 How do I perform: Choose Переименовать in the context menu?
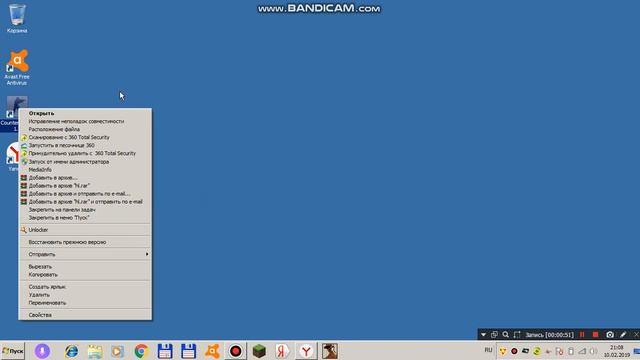pyautogui.click(x=85, y=303)
